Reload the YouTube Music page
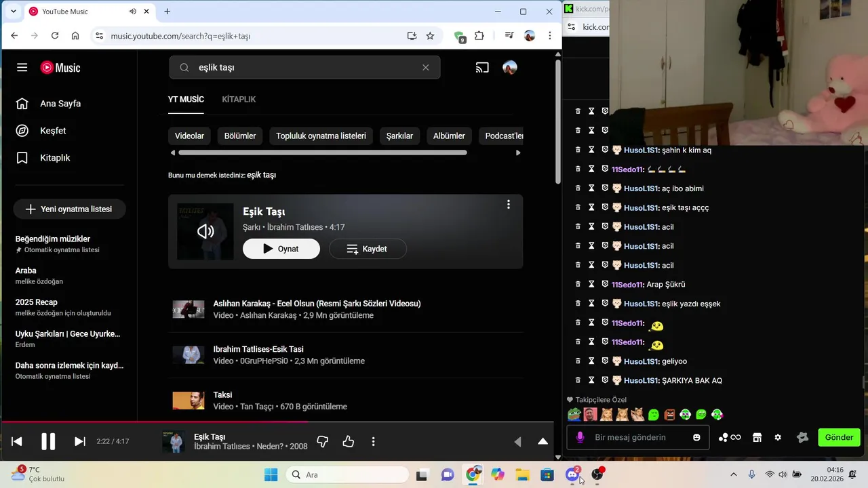The width and height of the screenshot is (868, 488). click(x=55, y=36)
